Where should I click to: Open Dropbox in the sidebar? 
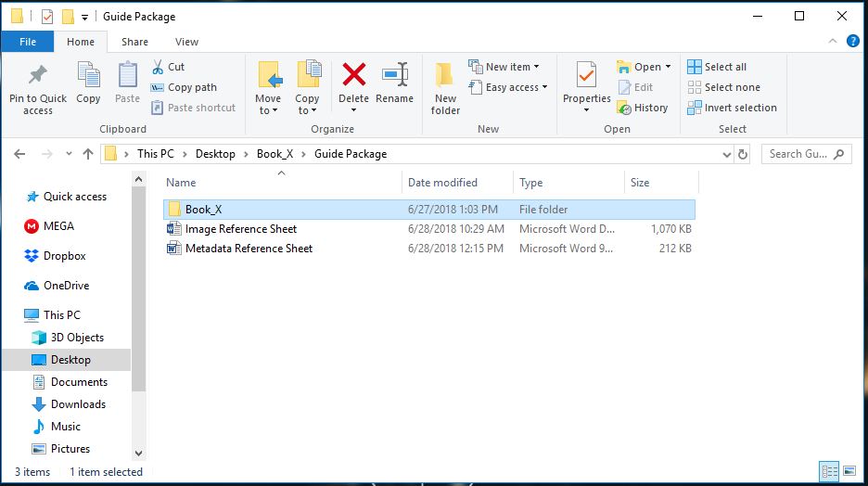click(56, 256)
